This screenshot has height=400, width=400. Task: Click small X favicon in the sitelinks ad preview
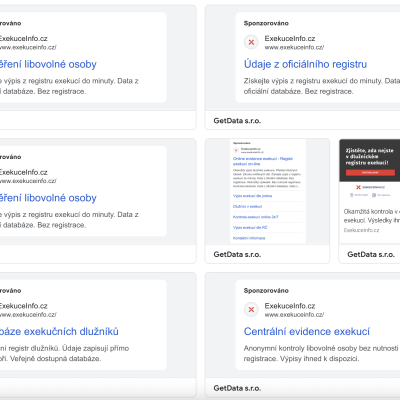click(x=236, y=150)
